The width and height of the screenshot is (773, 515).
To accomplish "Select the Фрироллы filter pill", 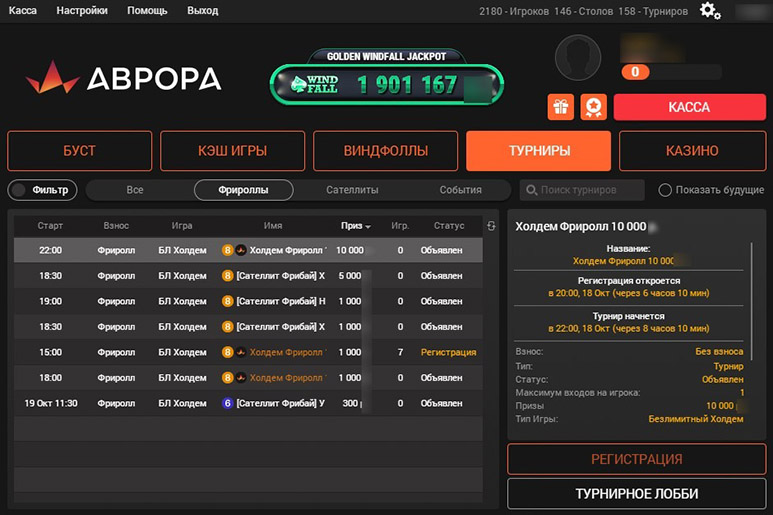I will (243, 190).
